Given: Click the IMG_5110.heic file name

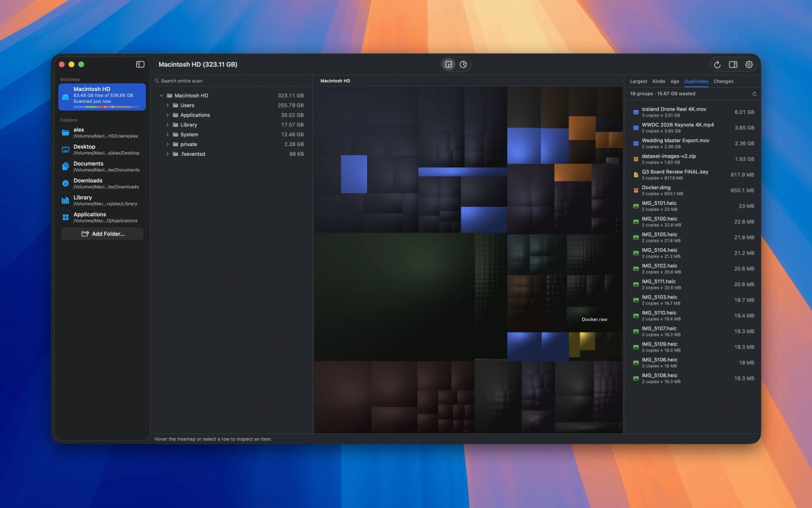Looking at the screenshot, I should click(x=659, y=313).
